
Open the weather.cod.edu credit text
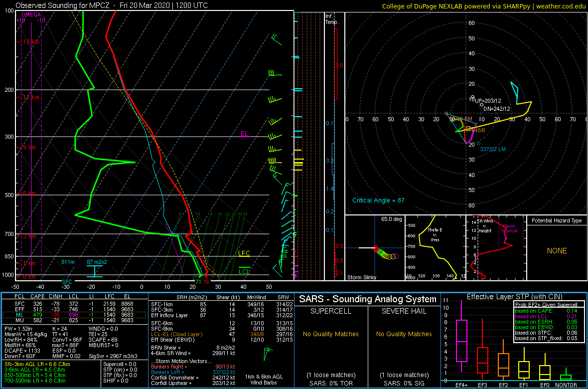point(561,5)
